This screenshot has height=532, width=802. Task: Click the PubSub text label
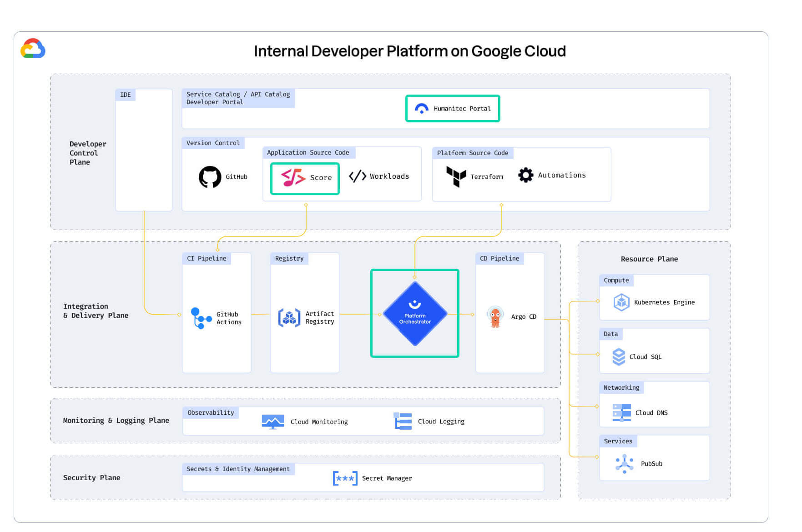tap(651, 464)
